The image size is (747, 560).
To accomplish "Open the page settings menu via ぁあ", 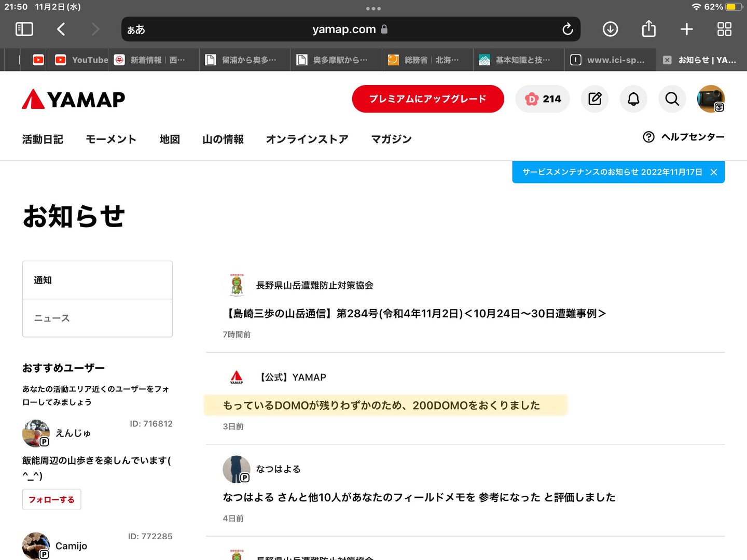I will pyautogui.click(x=135, y=30).
